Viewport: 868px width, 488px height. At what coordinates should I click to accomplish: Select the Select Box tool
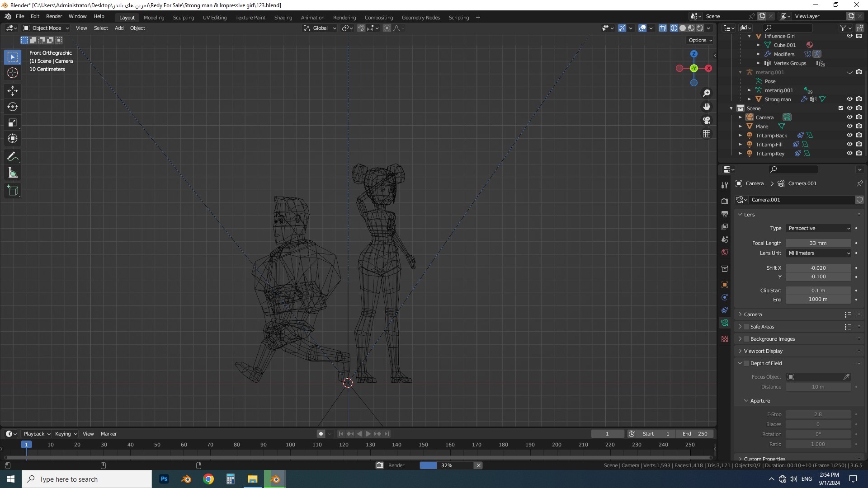(x=13, y=57)
